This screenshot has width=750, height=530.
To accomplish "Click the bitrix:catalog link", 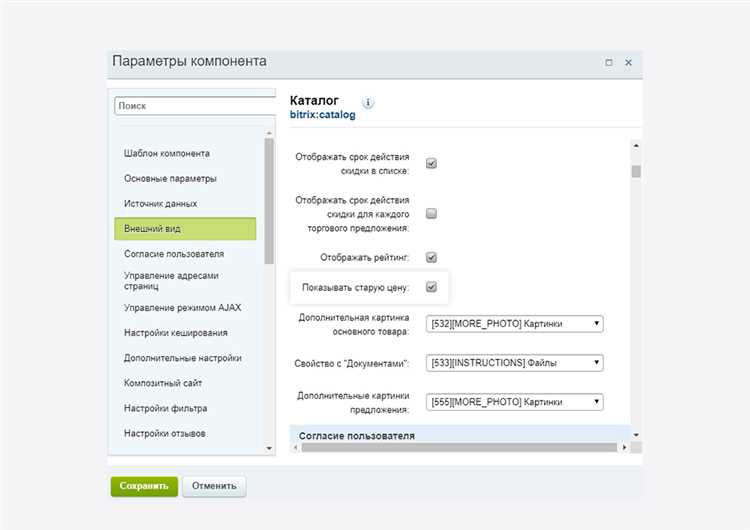I will coord(322,115).
